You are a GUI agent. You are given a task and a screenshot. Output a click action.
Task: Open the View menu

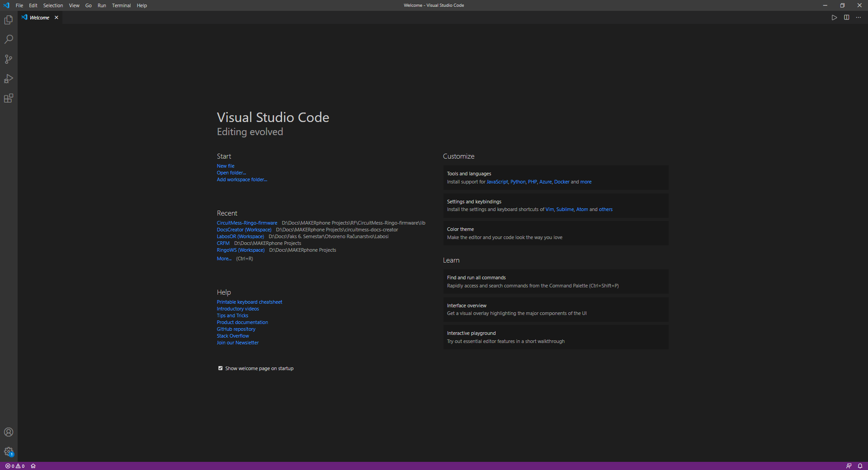coord(74,5)
